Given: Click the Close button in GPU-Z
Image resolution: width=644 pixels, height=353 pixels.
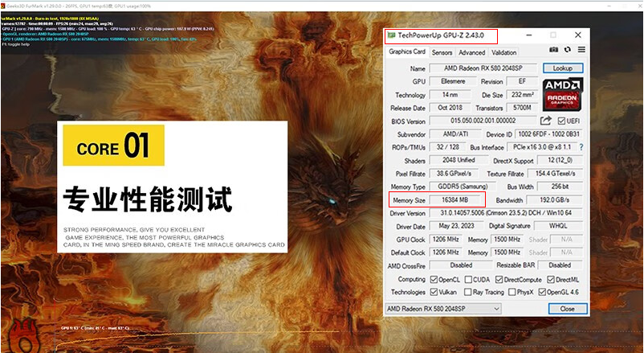Looking at the screenshot, I should [x=567, y=309].
